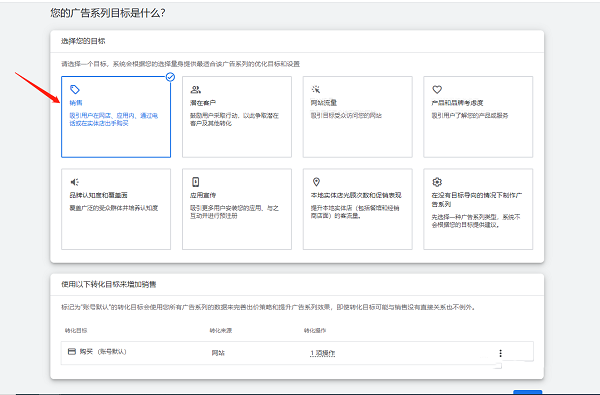Select the 应用宣传 goal card title
Image resolution: width=600 pixels, height=395 pixels.
[203, 195]
